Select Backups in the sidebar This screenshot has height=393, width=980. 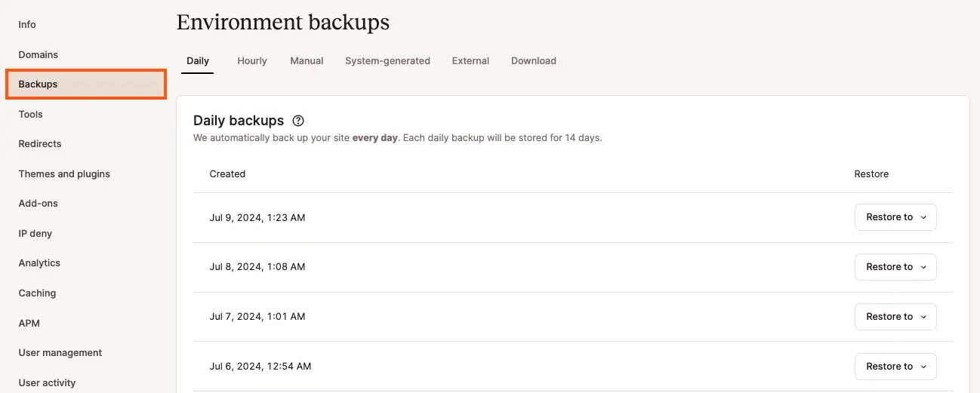click(39, 84)
